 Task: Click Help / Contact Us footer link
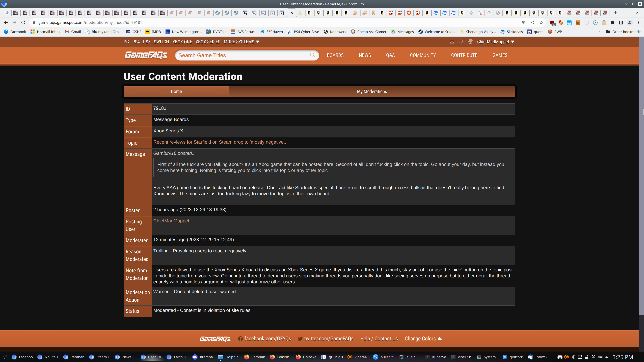(x=379, y=339)
